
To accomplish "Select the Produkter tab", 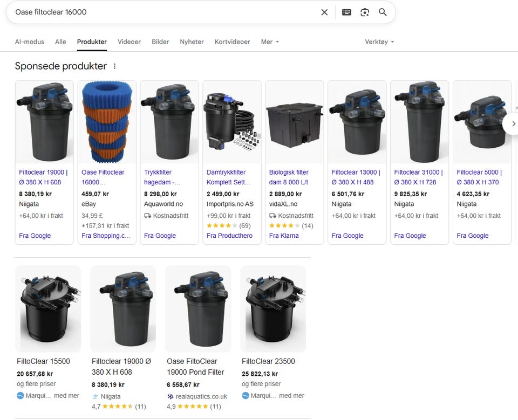I will coord(92,42).
